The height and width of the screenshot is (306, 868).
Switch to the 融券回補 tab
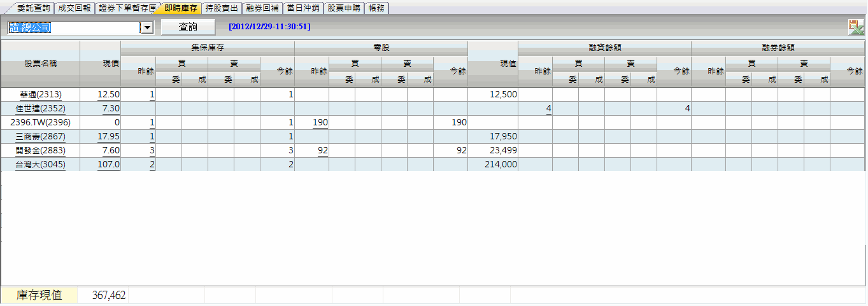[x=262, y=8]
